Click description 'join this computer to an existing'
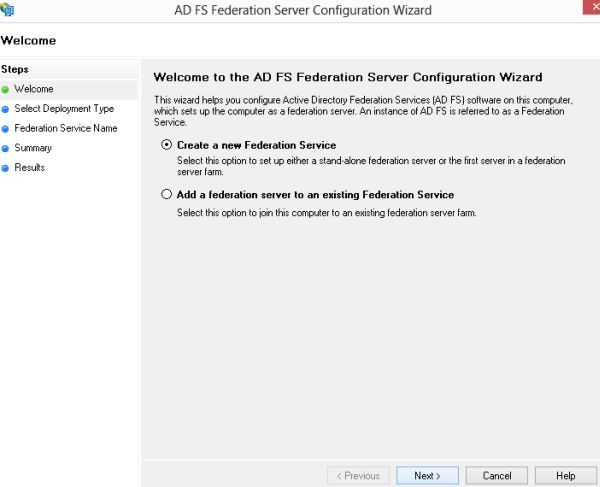 tap(326, 213)
